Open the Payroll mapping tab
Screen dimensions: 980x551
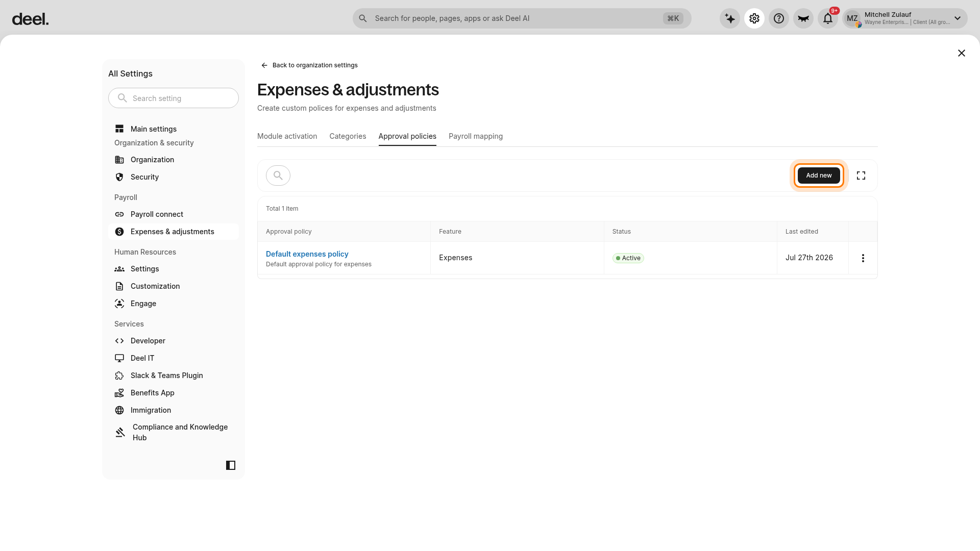pos(476,136)
